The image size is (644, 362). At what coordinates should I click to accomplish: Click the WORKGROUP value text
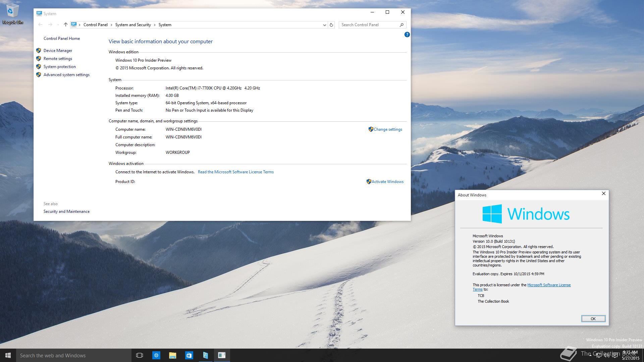(x=178, y=153)
